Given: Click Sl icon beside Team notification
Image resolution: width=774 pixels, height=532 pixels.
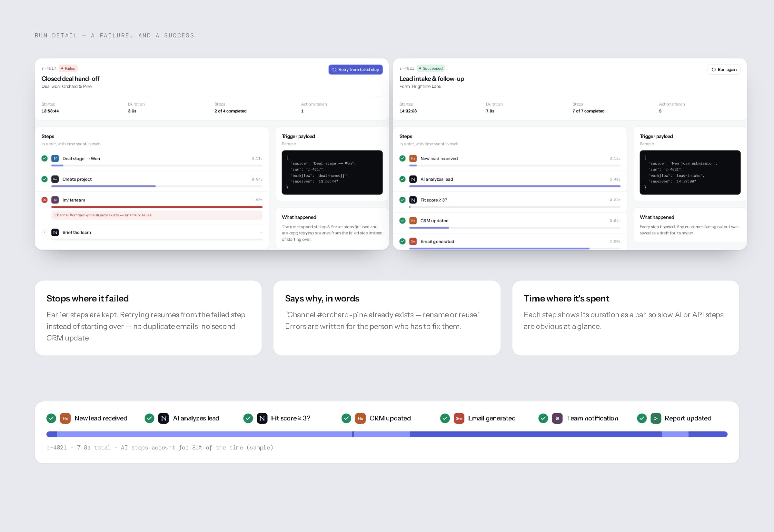Looking at the screenshot, I should (x=557, y=418).
